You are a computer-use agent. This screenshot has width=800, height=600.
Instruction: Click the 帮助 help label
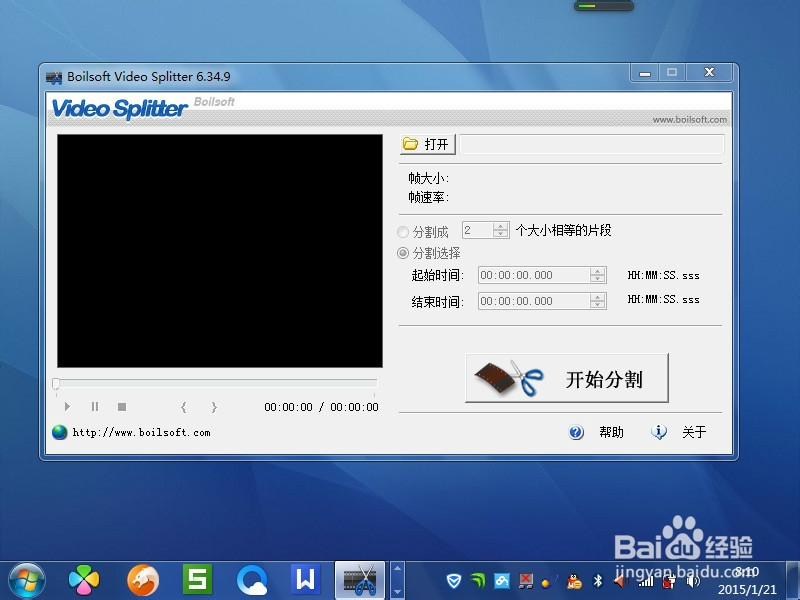coord(611,433)
